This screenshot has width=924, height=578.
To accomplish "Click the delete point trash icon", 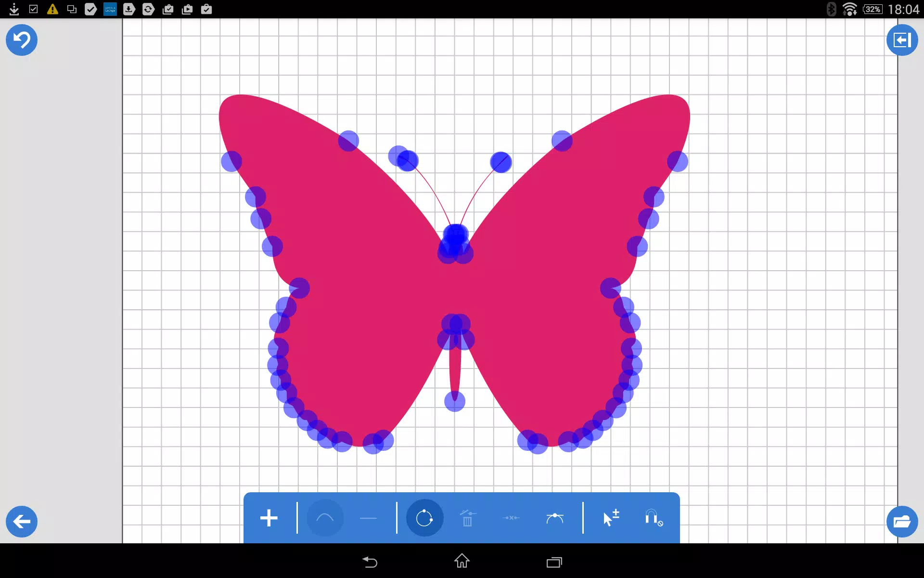I will point(467,518).
